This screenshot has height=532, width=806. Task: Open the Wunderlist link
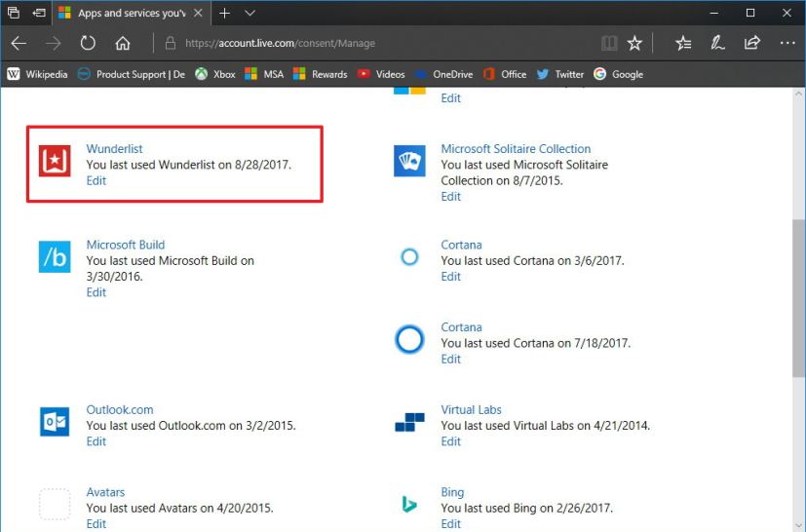coord(114,148)
